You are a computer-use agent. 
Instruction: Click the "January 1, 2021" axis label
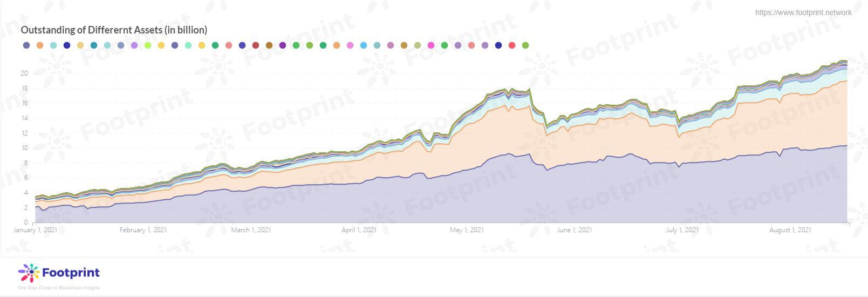pyautogui.click(x=36, y=230)
